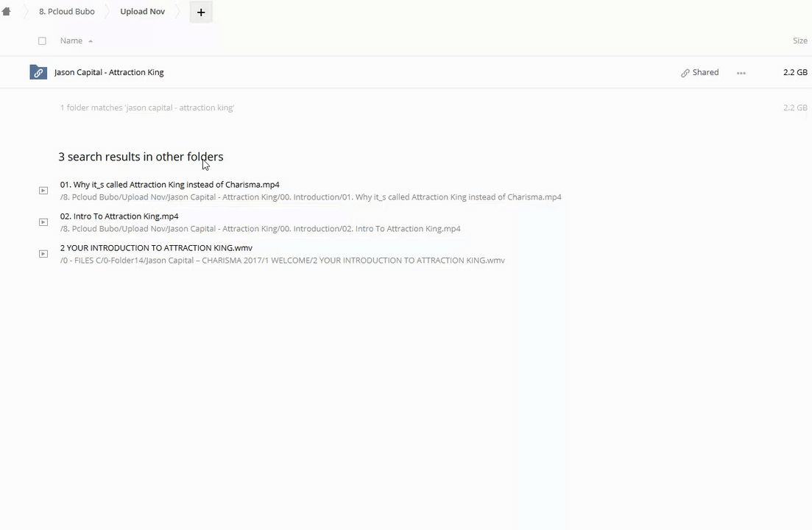Viewport: 812px width, 530px height.
Task: Click video icon for the .wmv result
Action: pos(43,254)
